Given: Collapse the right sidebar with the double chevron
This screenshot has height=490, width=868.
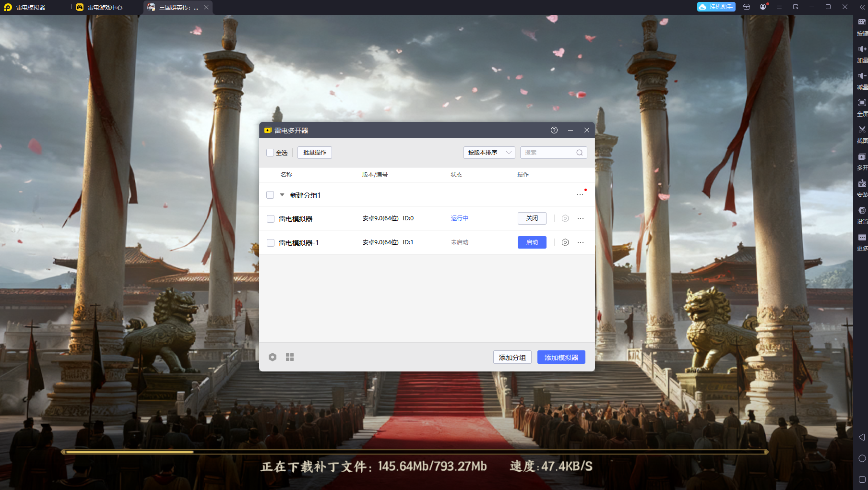Looking at the screenshot, I should (x=862, y=7).
